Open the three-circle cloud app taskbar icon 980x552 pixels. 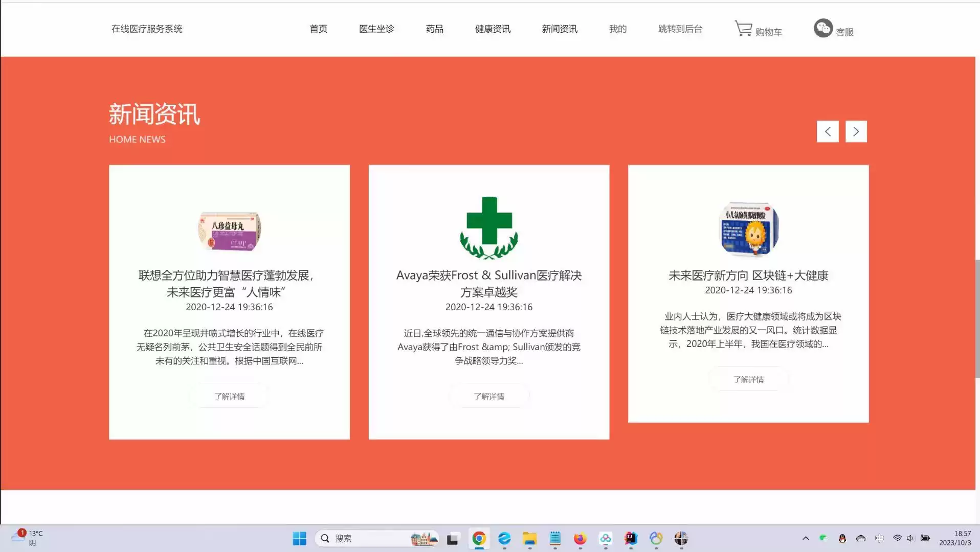[606, 538]
